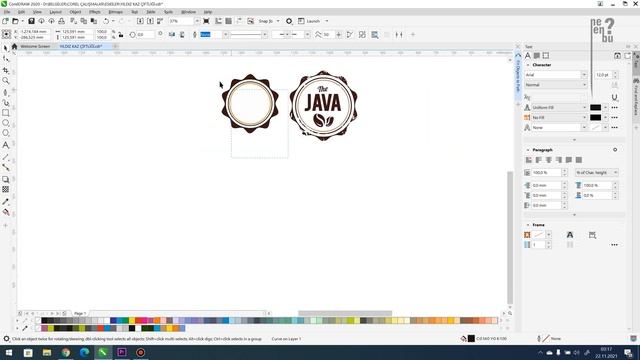Viewport: 640px width, 360px height.
Task: Collapse the Paragraph section
Action: point(528,150)
